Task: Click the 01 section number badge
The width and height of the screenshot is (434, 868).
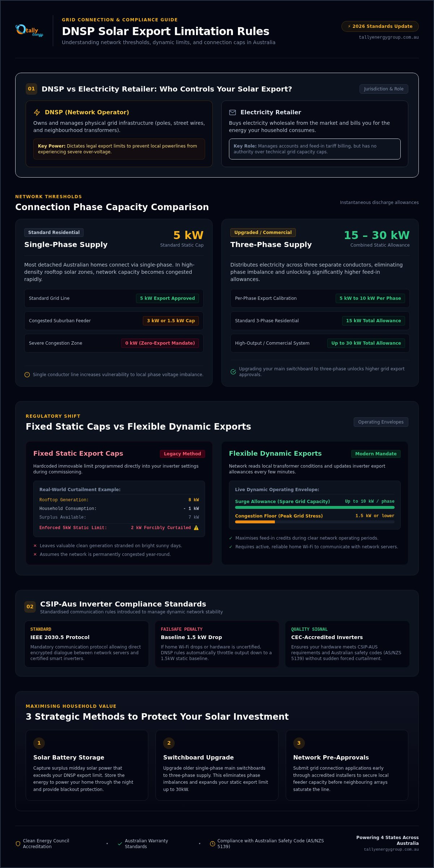Action: point(31,89)
